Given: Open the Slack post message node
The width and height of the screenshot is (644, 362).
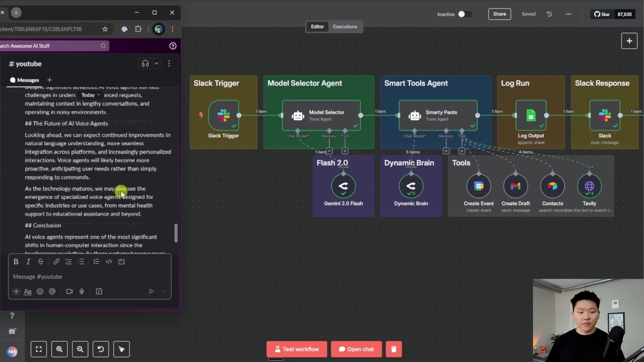Looking at the screenshot, I should pyautogui.click(x=605, y=115).
